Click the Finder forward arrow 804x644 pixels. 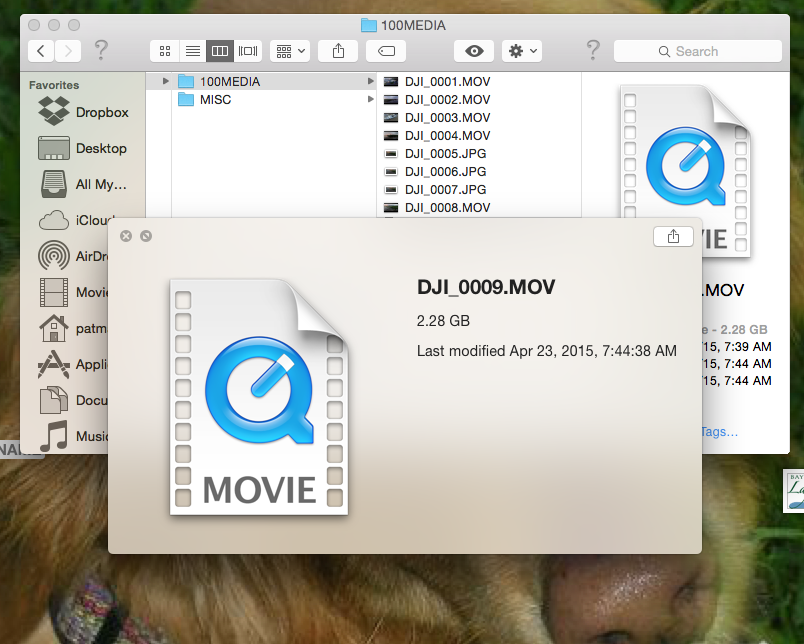pos(68,51)
